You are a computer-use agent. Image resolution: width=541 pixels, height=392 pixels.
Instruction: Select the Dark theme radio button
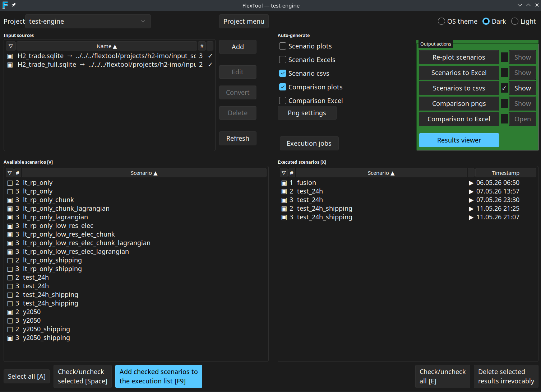point(486,21)
